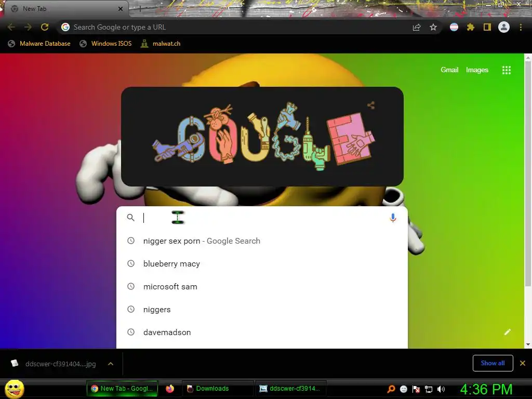Click the clock icon beside blueberry macy
Viewport: 532px width, 399px height.
point(130,263)
